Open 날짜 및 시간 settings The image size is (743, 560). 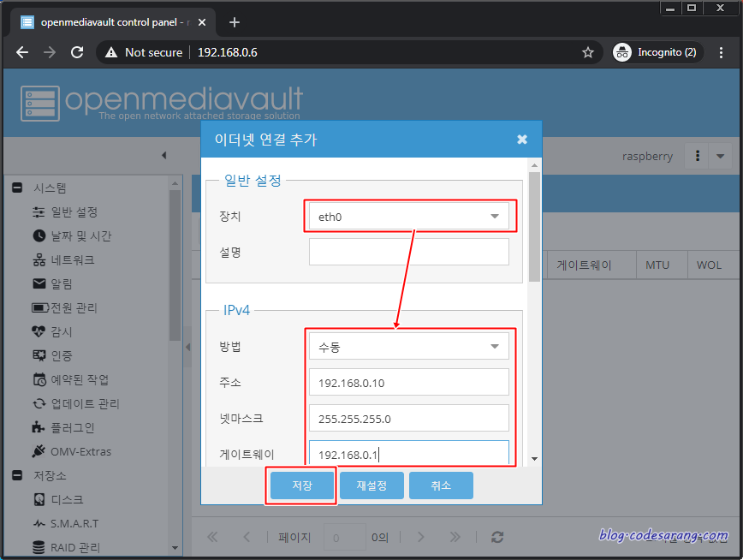tap(81, 236)
